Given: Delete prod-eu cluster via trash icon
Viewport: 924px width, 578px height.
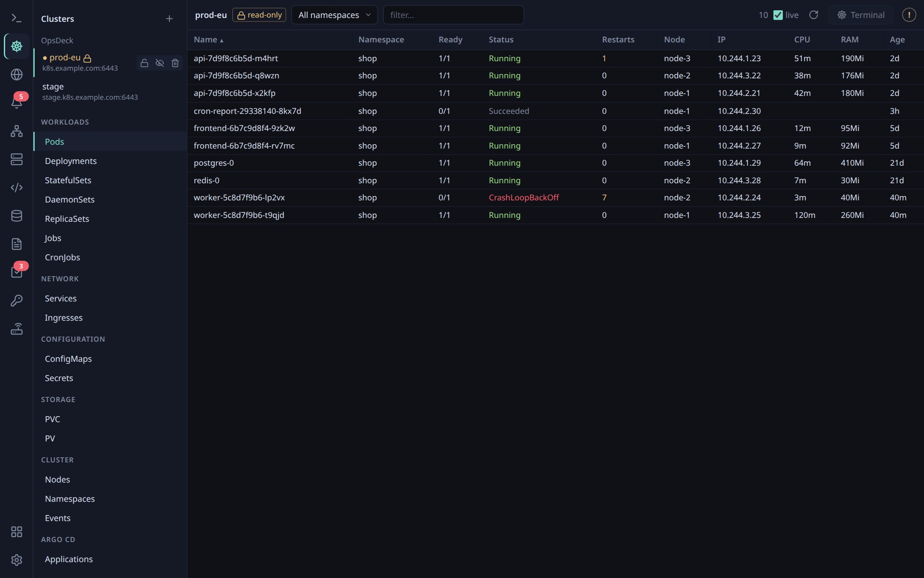Looking at the screenshot, I should (x=175, y=63).
